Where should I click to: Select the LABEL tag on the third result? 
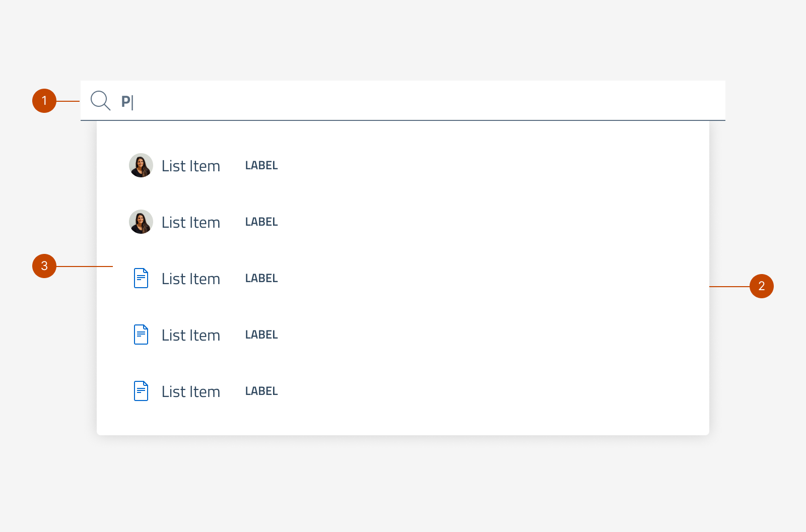(x=261, y=278)
